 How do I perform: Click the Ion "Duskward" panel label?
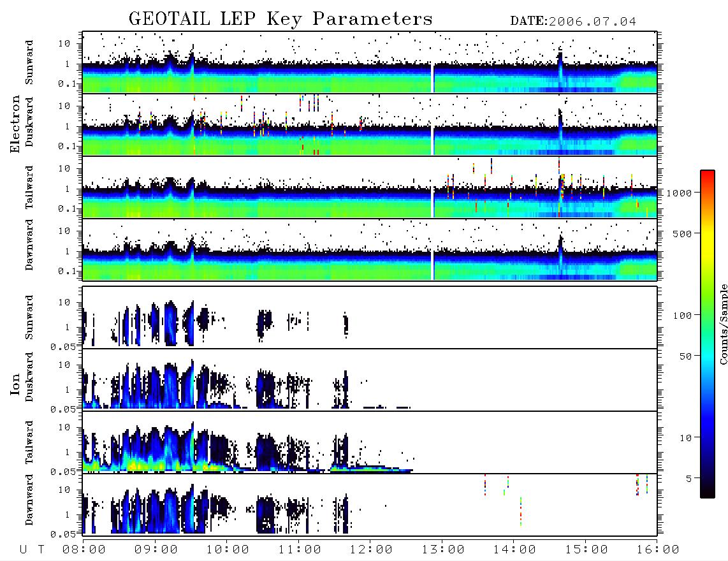(29, 377)
